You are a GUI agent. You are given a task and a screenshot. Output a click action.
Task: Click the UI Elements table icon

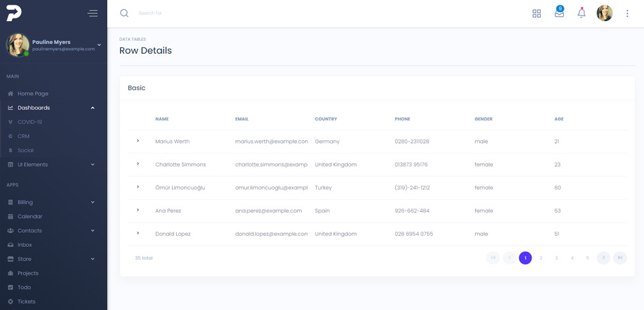coord(11,165)
